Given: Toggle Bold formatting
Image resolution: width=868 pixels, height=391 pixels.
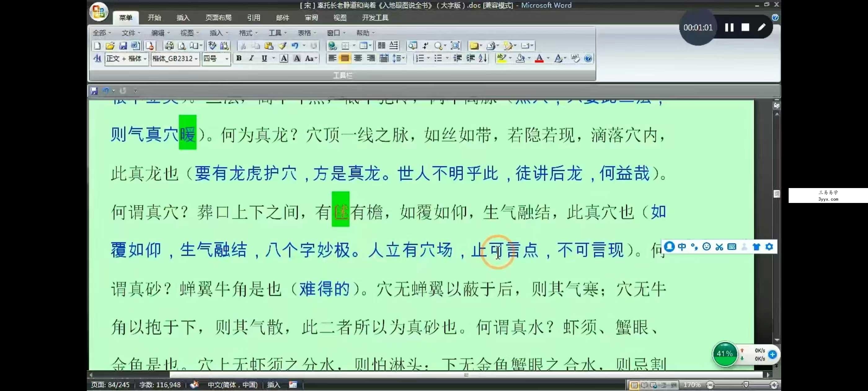Looking at the screenshot, I should [239, 58].
